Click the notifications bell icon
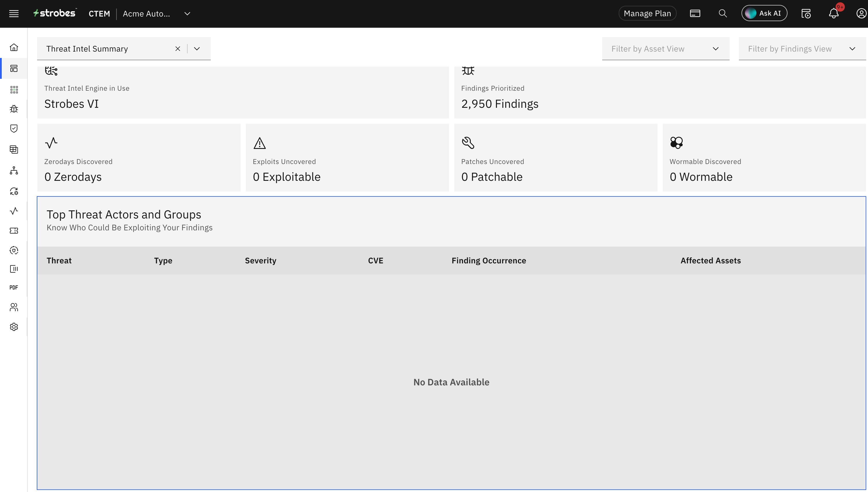This screenshot has height=492, width=868. coord(834,14)
